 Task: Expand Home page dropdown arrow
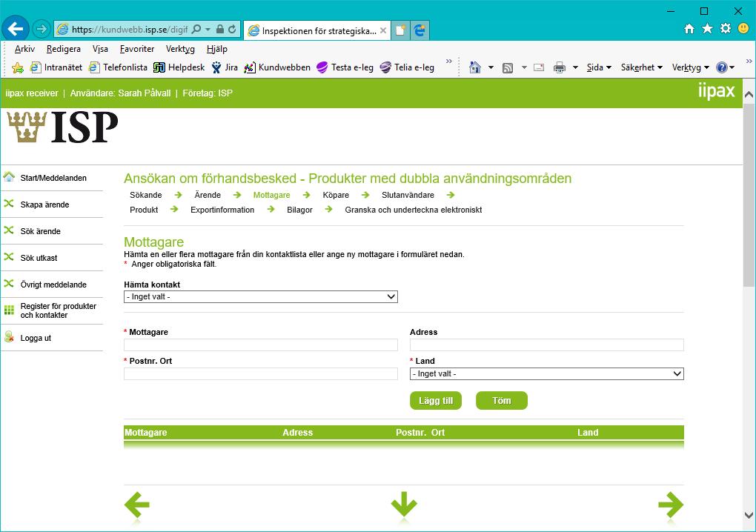tap(491, 67)
